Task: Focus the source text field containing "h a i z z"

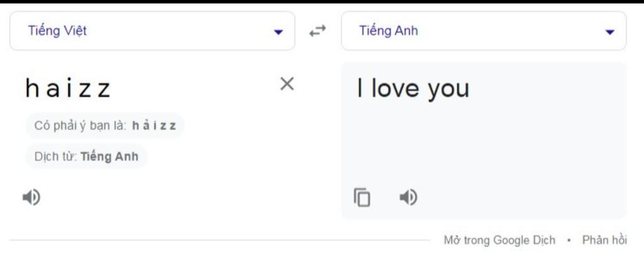Action: click(x=68, y=89)
